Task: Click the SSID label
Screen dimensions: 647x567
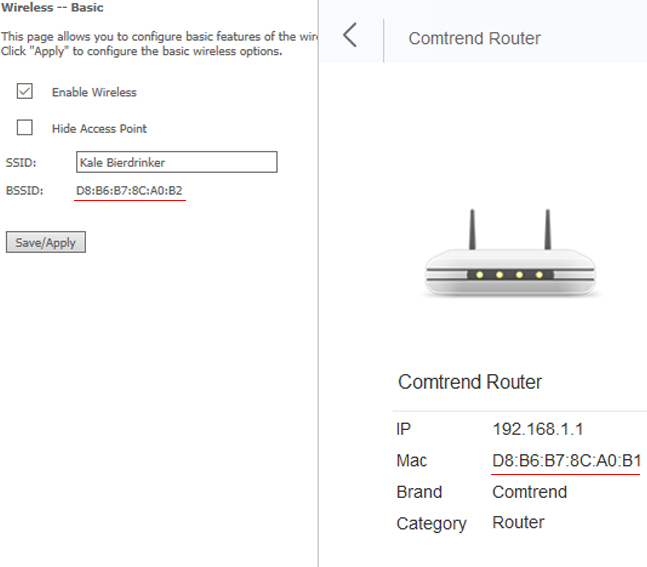Action: pos(21,163)
